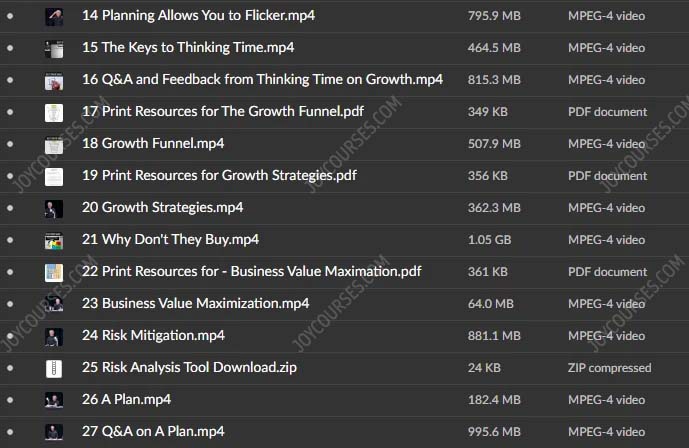Click the bullet marker beside 25 Risk Analysis Tool
This screenshot has height=448, width=689.
(x=10, y=368)
